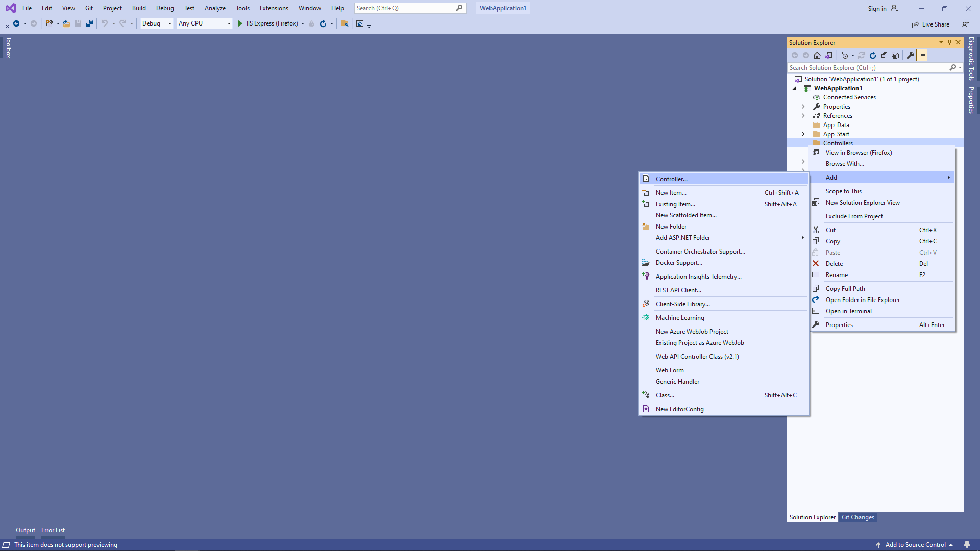Open the Any CPU platform dropdown
The height and width of the screenshot is (551, 980).
pyautogui.click(x=205, y=23)
